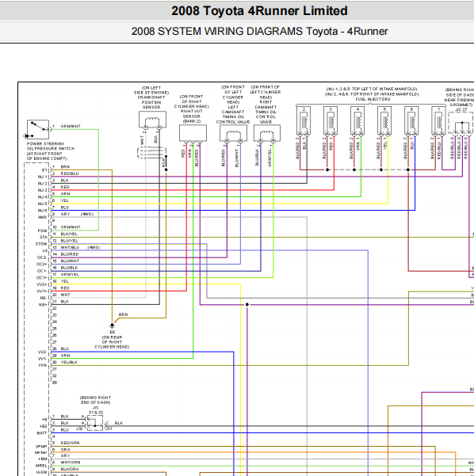The height and width of the screenshot is (476, 474).
Task: Click the crankshaft position sensor coil symbol
Action: click(x=152, y=120)
